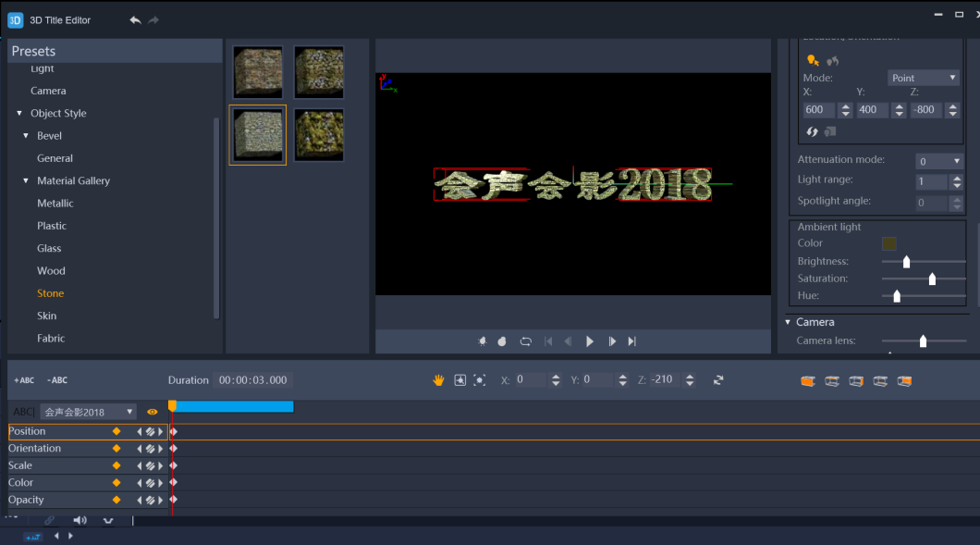Activate the orange hand move tool

coord(438,379)
